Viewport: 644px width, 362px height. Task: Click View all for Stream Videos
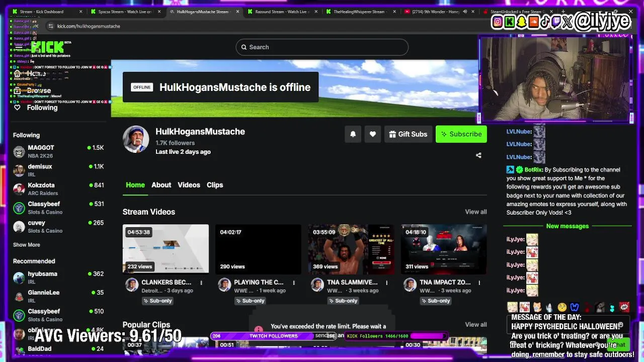[x=476, y=212]
